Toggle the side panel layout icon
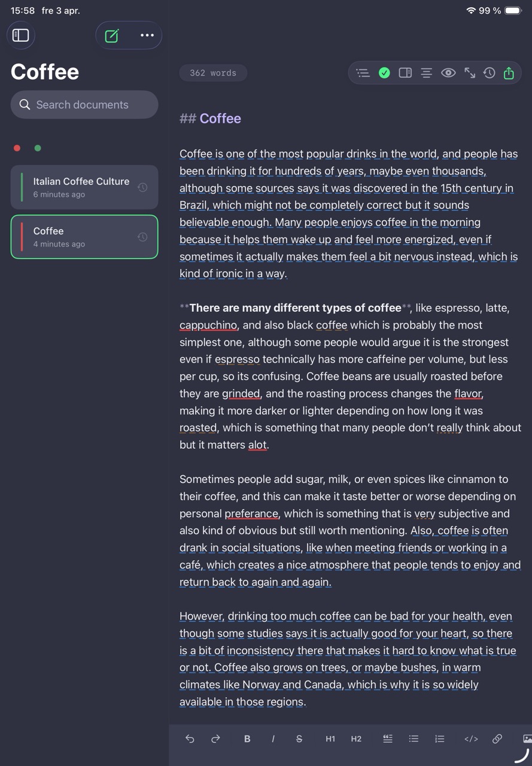The height and width of the screenshot is (766, 532). coord(405,73)
